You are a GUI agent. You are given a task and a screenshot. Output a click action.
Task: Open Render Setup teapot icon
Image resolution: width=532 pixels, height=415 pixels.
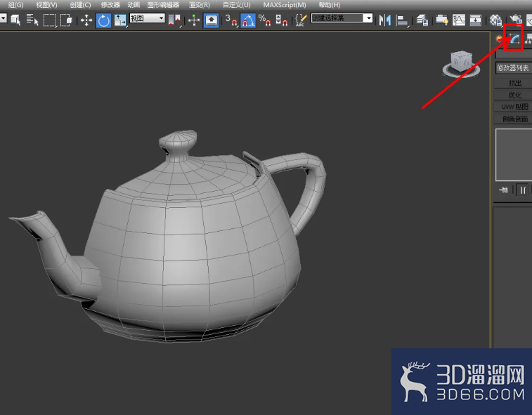tap(515, 20)
